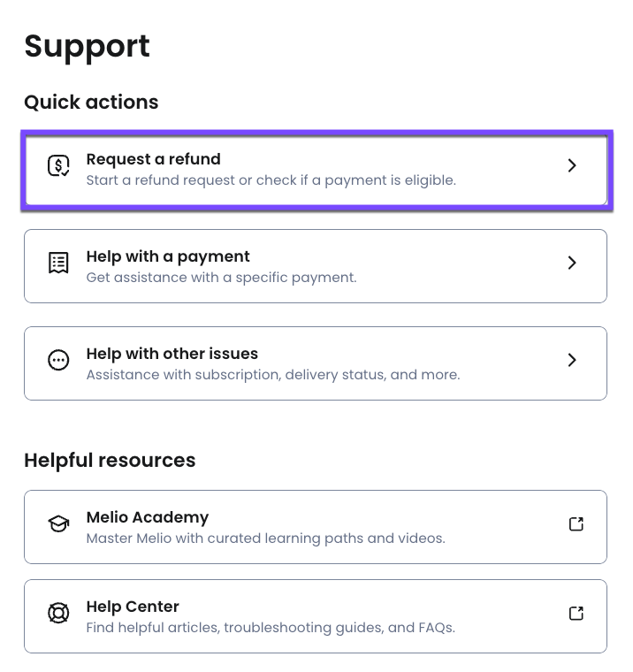Open the Melio Academy title link
Screen dimensions: 633x672
tap(147, 517)
